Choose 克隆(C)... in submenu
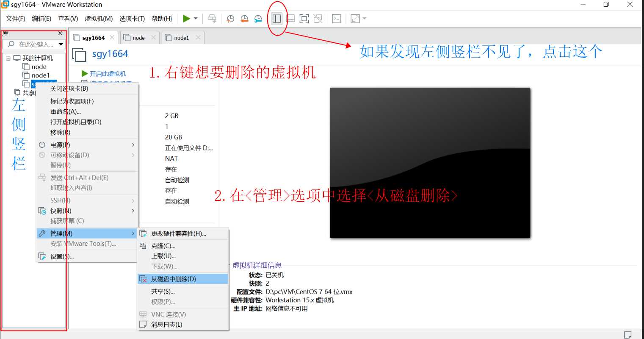This screenshot has width=644, height=339. click(183, 246)
